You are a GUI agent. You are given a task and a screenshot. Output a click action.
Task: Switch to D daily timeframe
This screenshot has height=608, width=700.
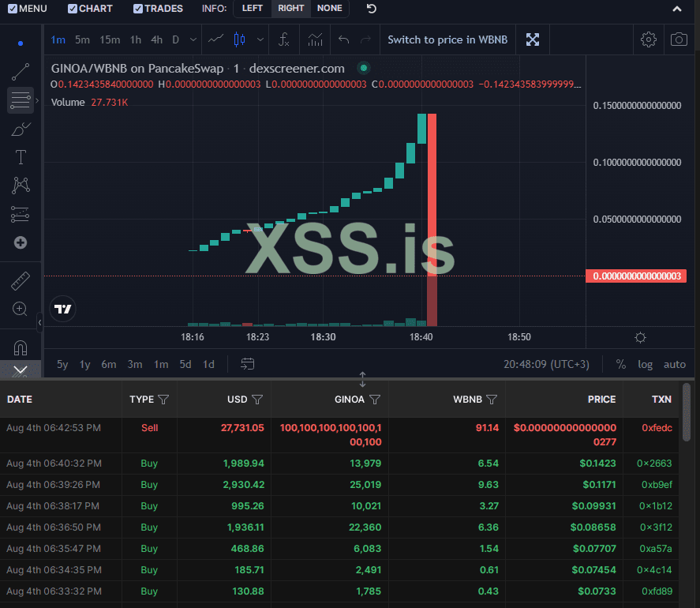tap(175, 39)
